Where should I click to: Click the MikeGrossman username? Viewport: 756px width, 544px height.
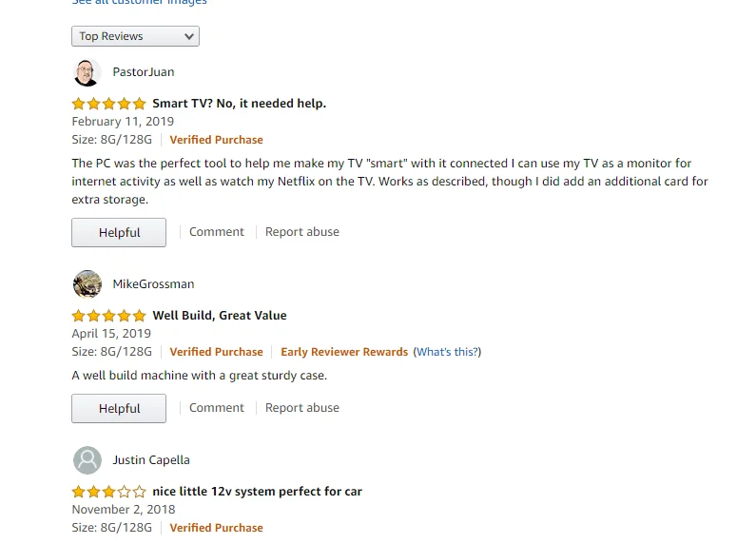(x=153, y=284)
